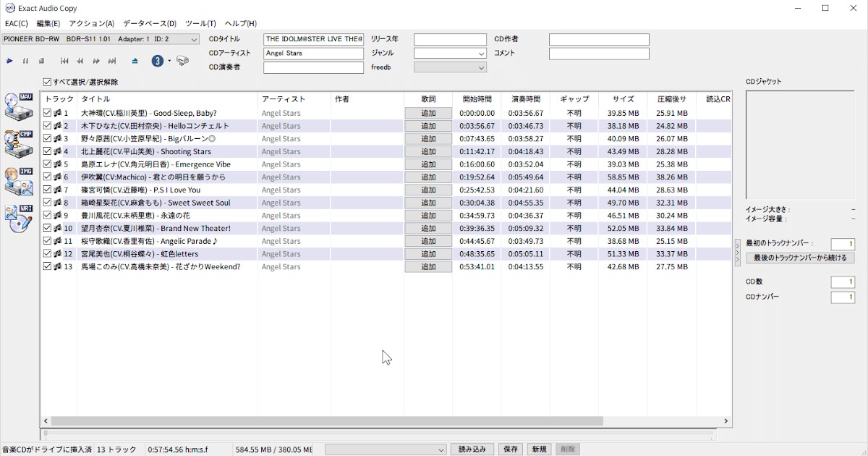This screenshot has height=456, width=868.
Task: Click 最後のトラックナンバーから続ける button
Action: [801, 258]
